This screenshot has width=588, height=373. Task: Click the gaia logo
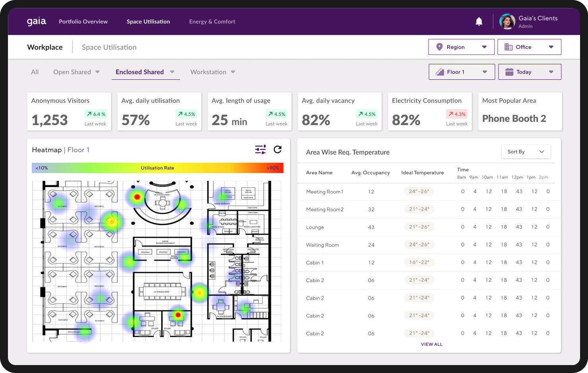tap(37, 21)
